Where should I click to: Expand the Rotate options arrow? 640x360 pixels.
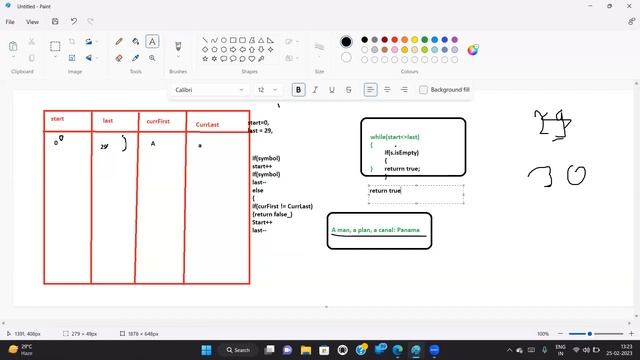[97, 42]
